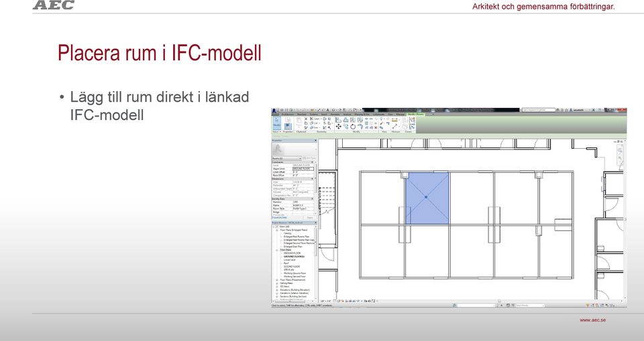Select the Roof plan view

click(286, 263)
